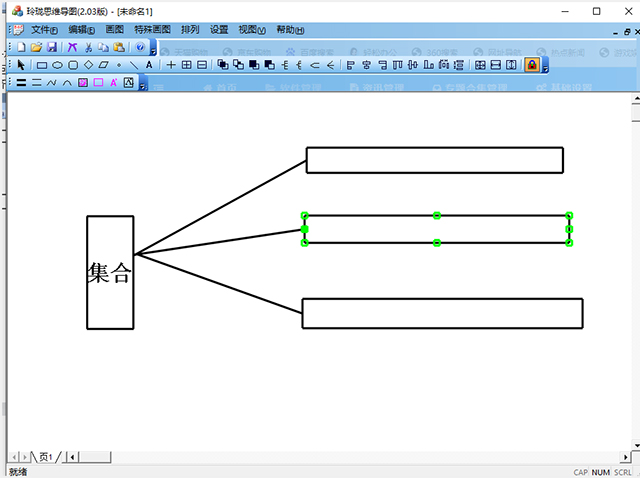
Task: Click the New document icon
Action: (x=22, y=47)
